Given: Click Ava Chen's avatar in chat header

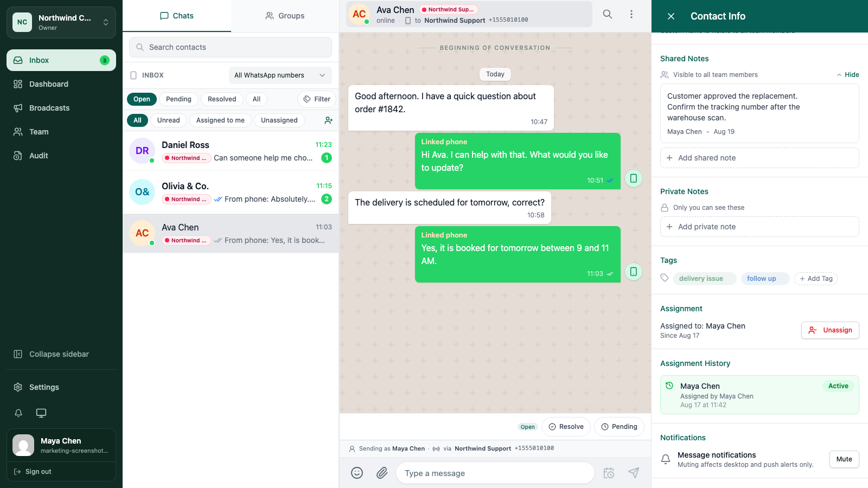Looking at the screenshot, I should [x=359, y=14].
